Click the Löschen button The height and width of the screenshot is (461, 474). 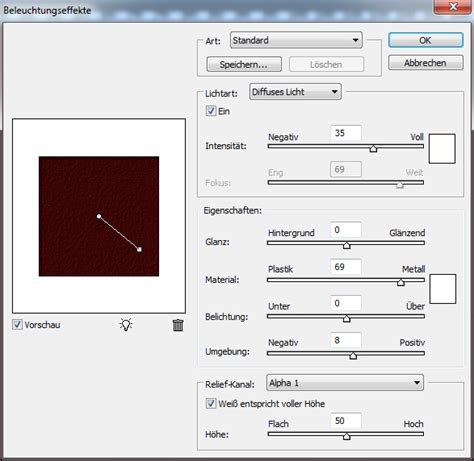326,64
